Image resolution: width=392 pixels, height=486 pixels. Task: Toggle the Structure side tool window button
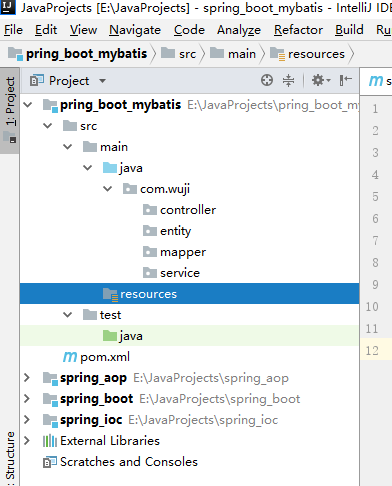10,457
